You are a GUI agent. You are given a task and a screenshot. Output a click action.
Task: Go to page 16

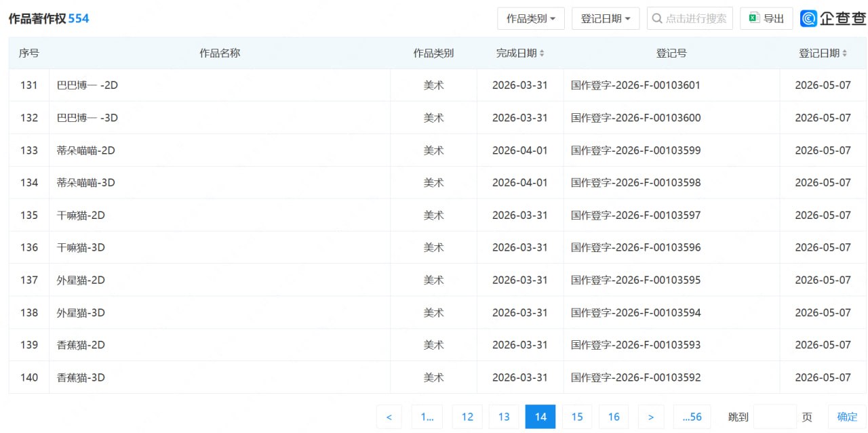click(614, 417)
